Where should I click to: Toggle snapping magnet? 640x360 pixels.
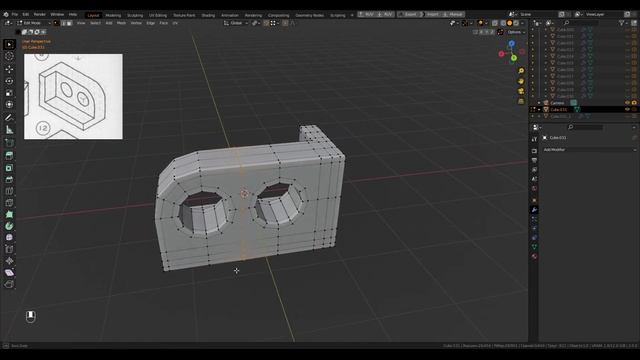(266, 23)
